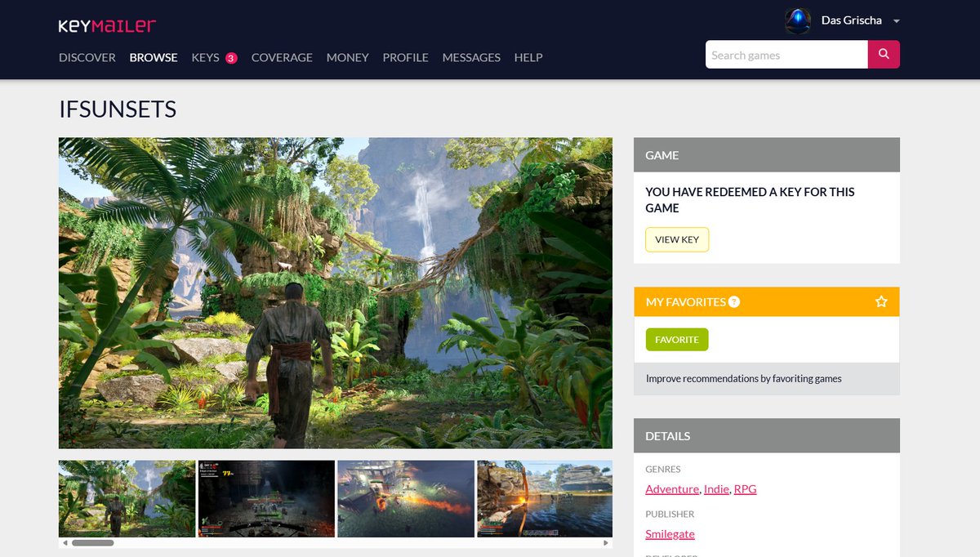Click the 'Improve recommendations by favoriting games' text
The height and width of the screenshot is (557, 980).
coord(744,379)
